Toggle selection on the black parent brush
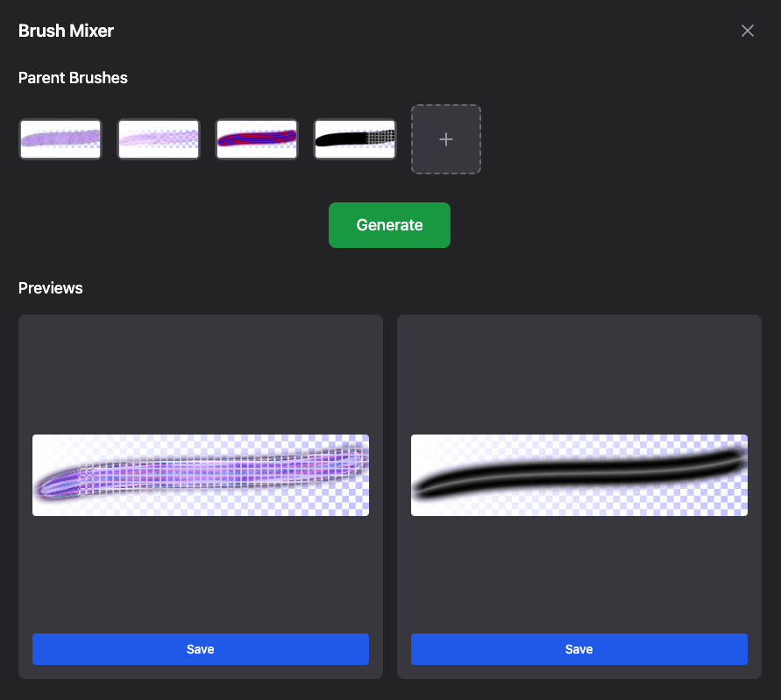 [x=355, y=138]
